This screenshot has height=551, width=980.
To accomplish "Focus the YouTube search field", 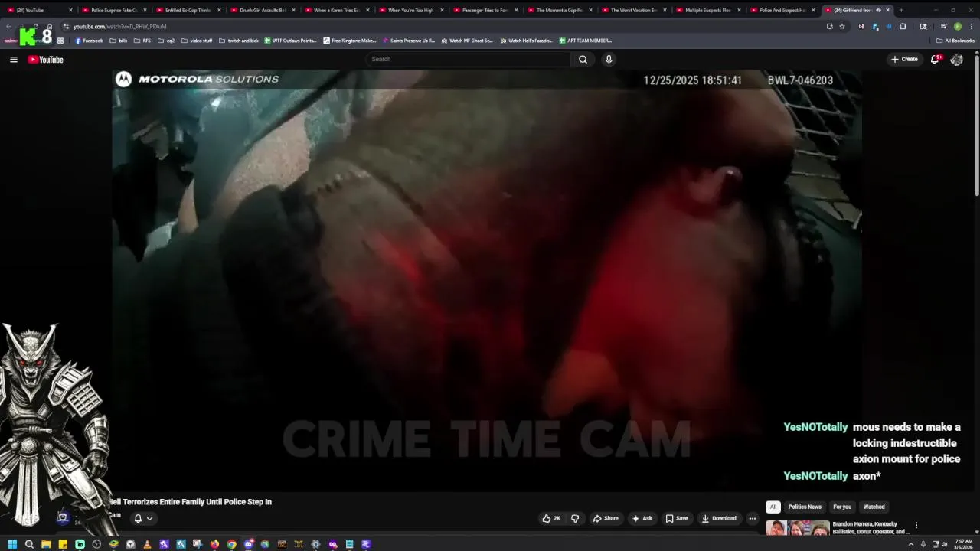I will click(469, 59).
